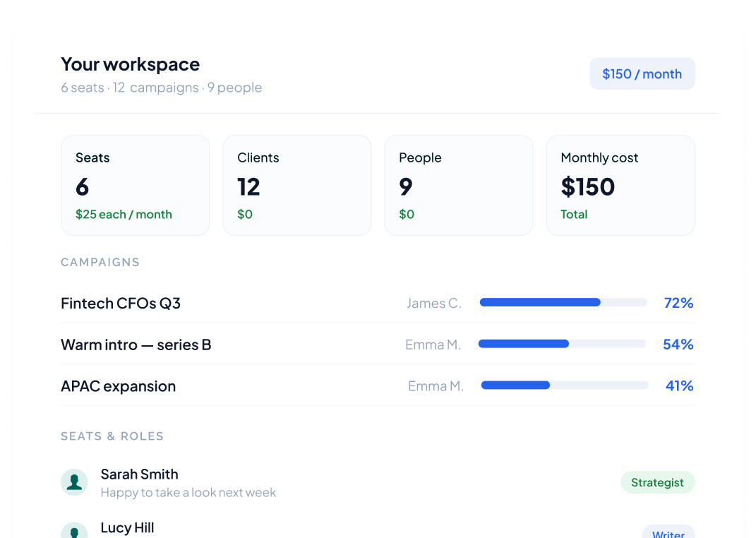The height and width of the screenshot is (538, 756).
Task: Click the '$25 each / month' seat price text
Action: click(x=124, y=215)
